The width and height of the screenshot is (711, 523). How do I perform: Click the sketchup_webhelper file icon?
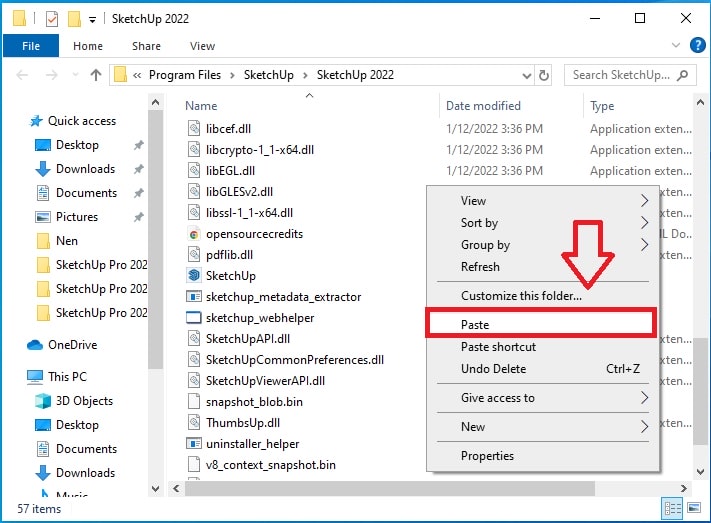coord(194,318)
